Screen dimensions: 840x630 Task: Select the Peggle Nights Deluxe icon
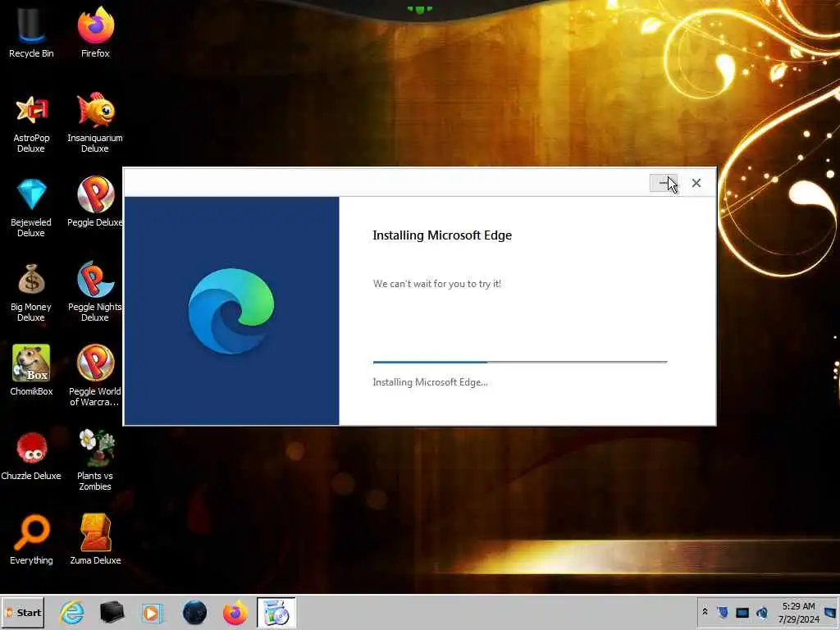click(95, 293)
